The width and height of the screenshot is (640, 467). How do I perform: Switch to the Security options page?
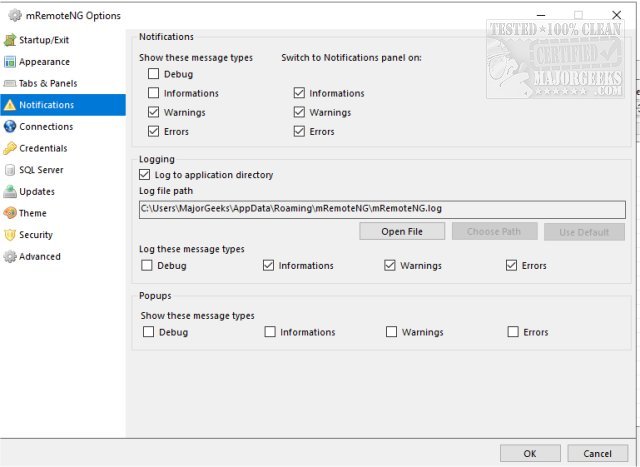(x=63, y=235)
